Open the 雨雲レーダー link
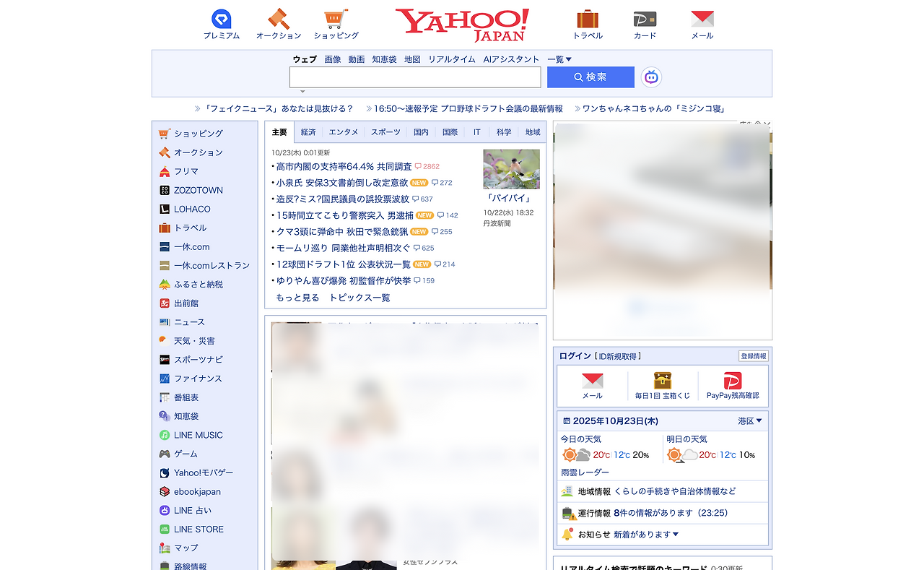Image resolution: width=924 pixels, height=570 pixels. pyautogui.click(x=585, y=472)
